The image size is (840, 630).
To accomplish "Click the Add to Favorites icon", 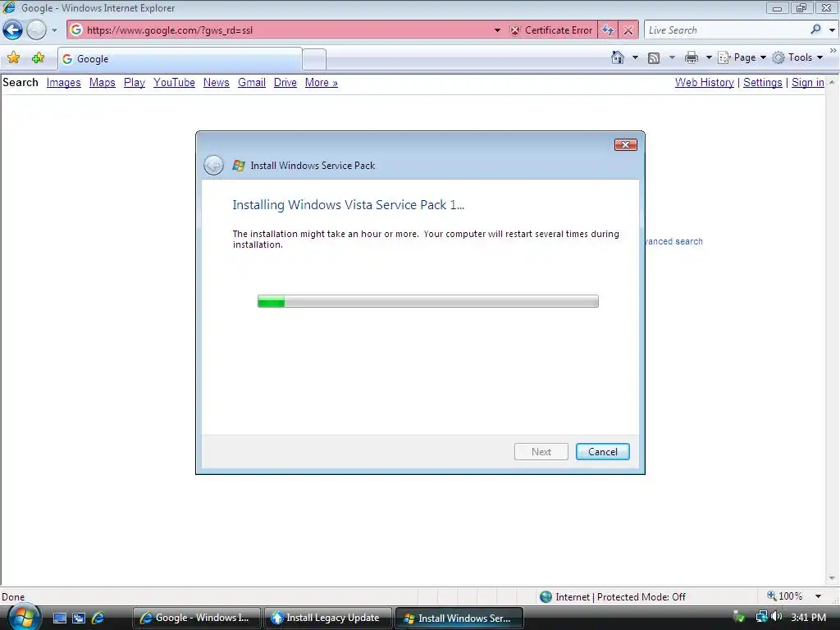I will point(38,58).
